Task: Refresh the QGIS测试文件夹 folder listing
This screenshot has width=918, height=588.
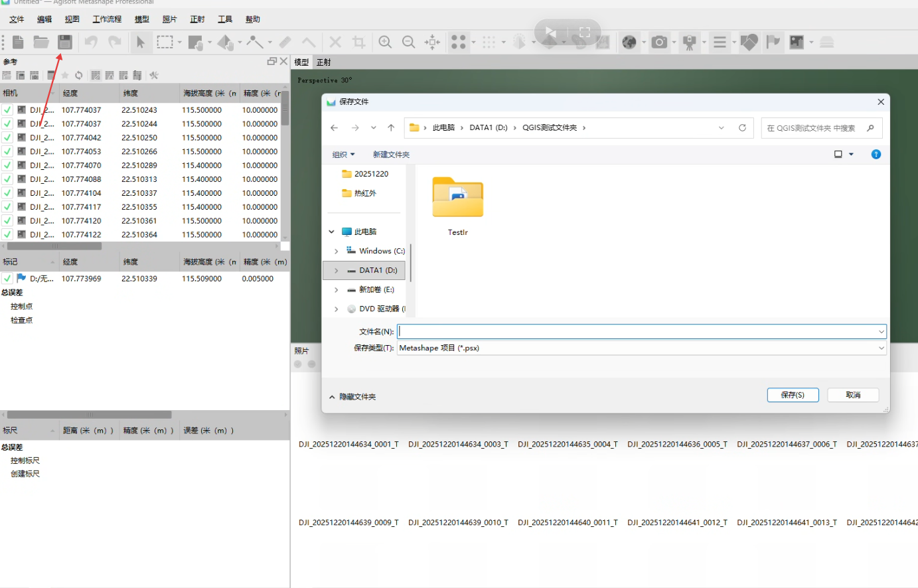Action: (742, 128)
